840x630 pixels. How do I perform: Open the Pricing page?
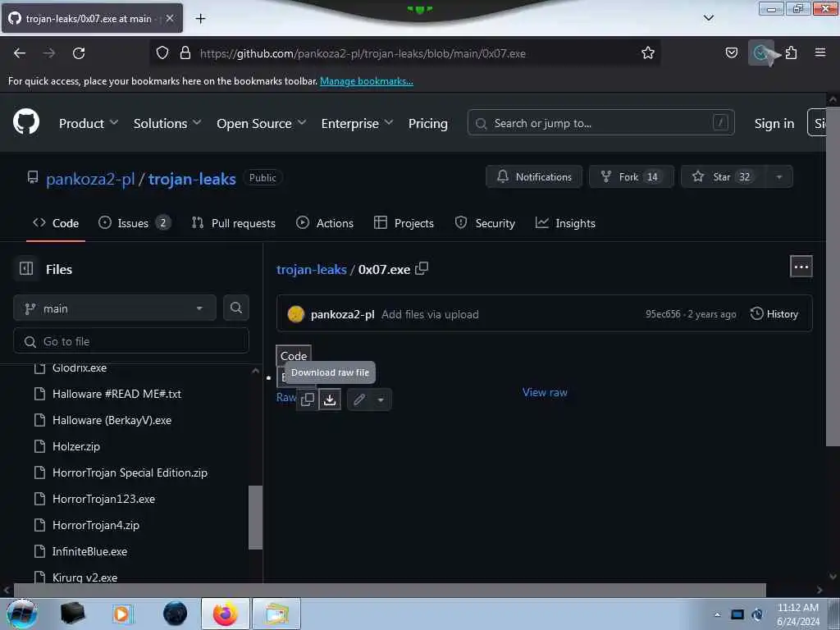pyautogui.click(x=427, y=123)
